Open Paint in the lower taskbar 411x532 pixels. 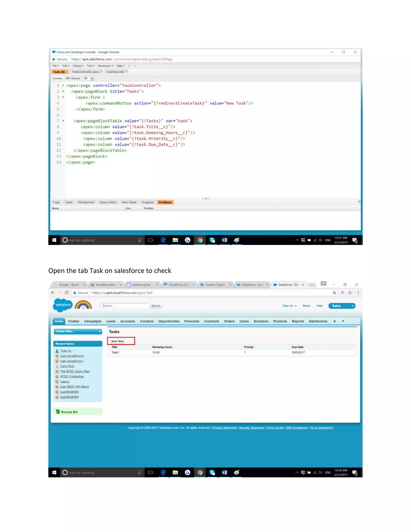pos(237,473)
